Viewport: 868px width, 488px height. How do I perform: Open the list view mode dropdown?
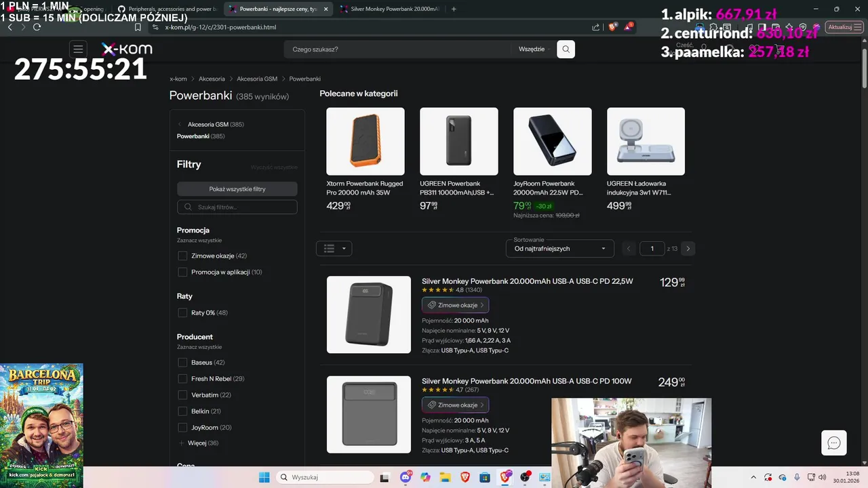[334, 249]
